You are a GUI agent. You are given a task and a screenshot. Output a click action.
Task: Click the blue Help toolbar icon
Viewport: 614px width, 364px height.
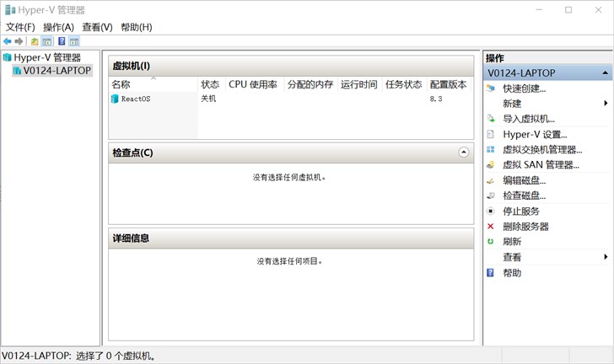[62, 41]
